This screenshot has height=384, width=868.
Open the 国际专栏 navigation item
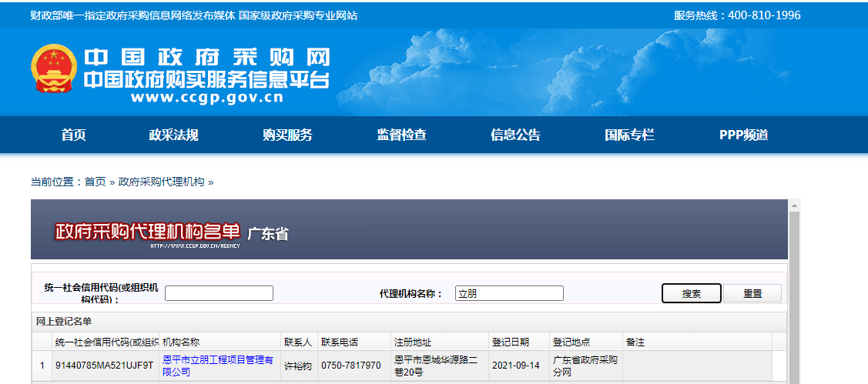(x=629, y=135)
